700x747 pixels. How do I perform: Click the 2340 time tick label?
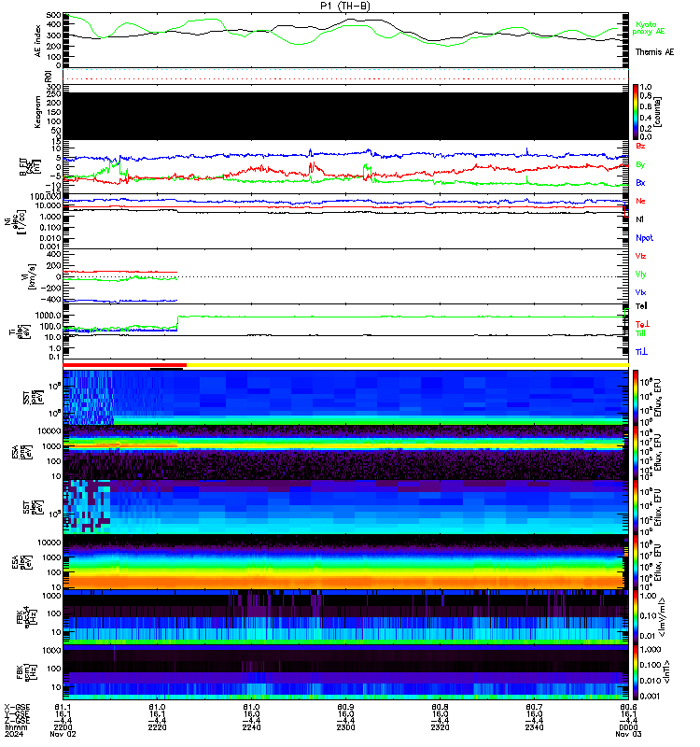[x=534, y=727]
